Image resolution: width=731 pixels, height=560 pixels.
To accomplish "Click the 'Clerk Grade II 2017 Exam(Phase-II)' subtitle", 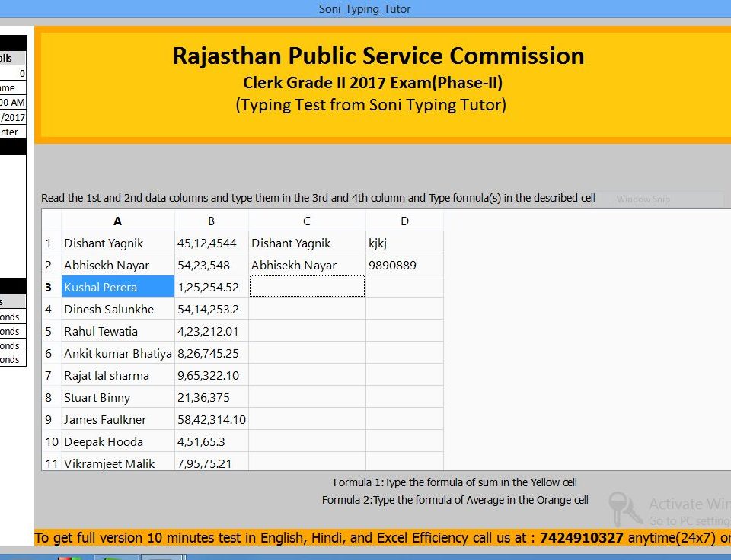I will click(372, 82).
